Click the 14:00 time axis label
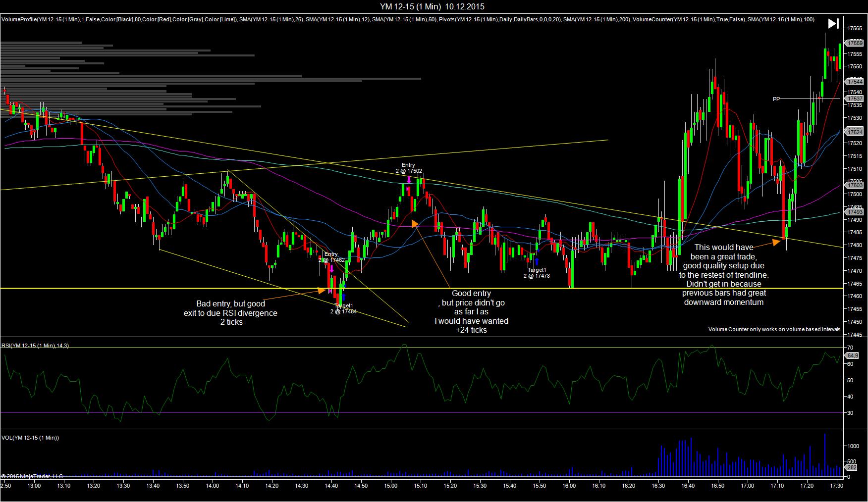 (213, 486)
